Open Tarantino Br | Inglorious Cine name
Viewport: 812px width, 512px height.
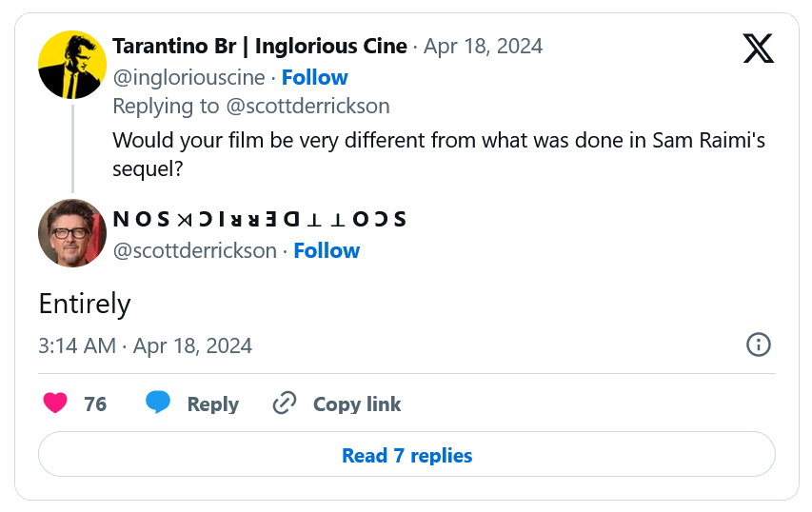point(260,46)
